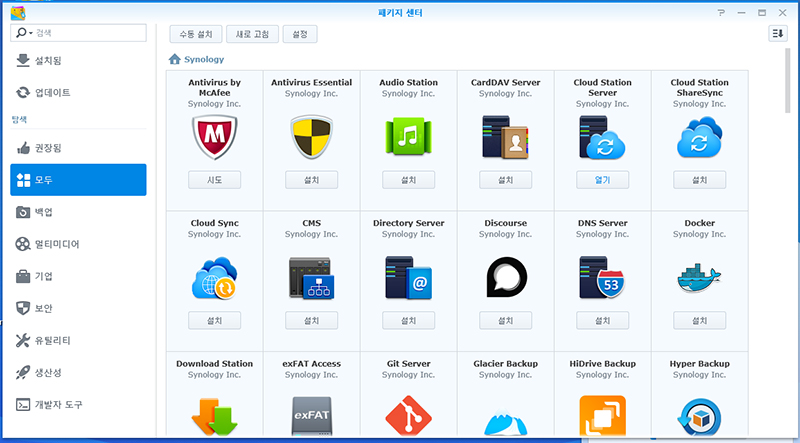Click the Antivirus by McAfee shield icon

pos(214,137)
